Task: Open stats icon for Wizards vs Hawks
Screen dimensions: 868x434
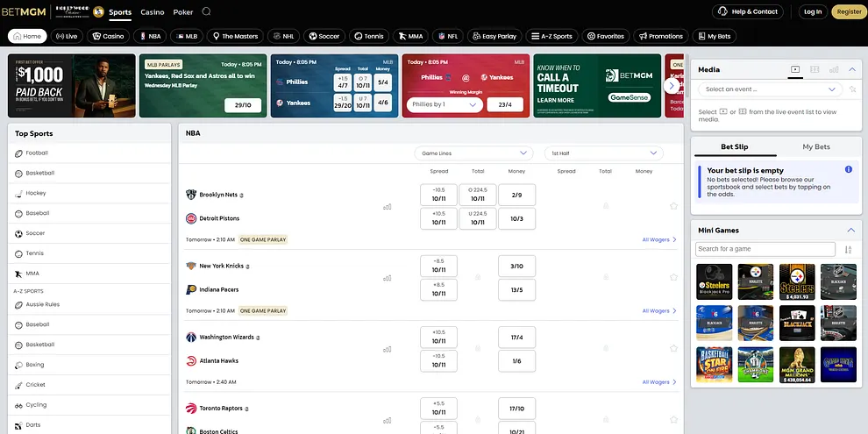Action: tap(387, 349)
